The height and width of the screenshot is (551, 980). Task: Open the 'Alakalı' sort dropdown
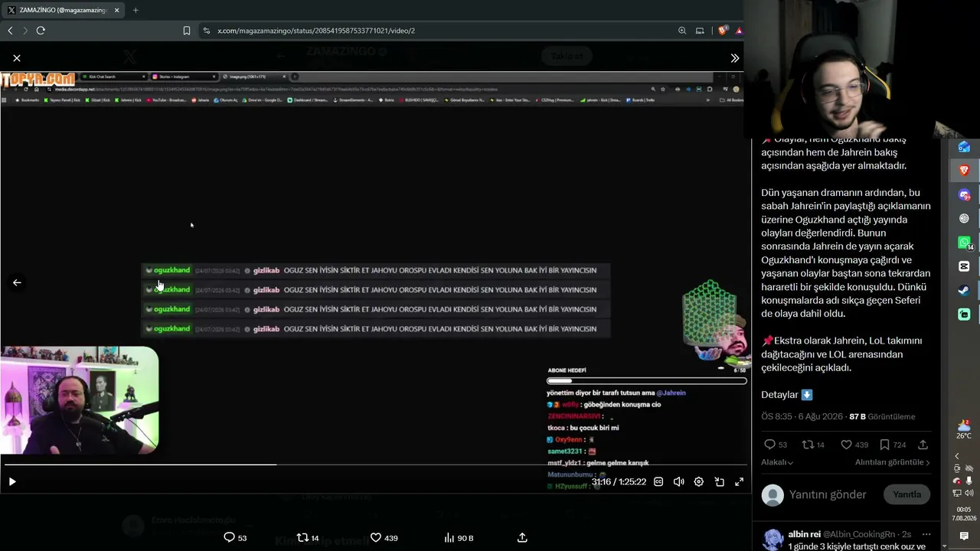click(x=777, y=462)
